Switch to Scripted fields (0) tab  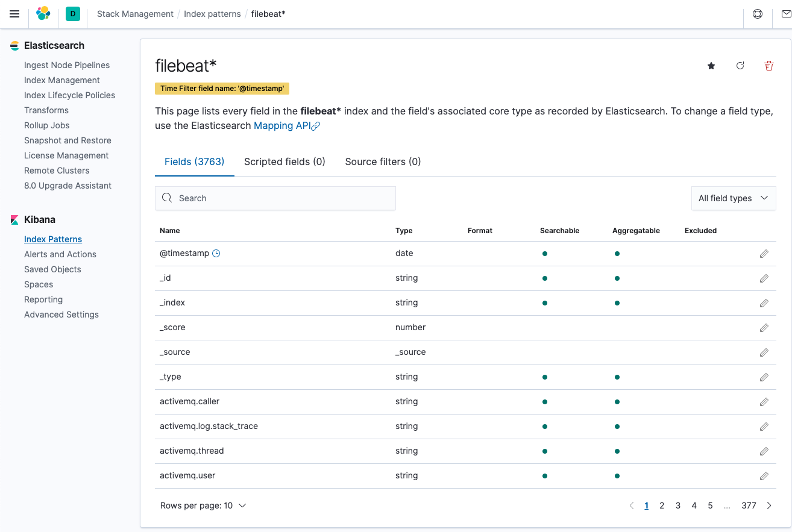(284, 161)
